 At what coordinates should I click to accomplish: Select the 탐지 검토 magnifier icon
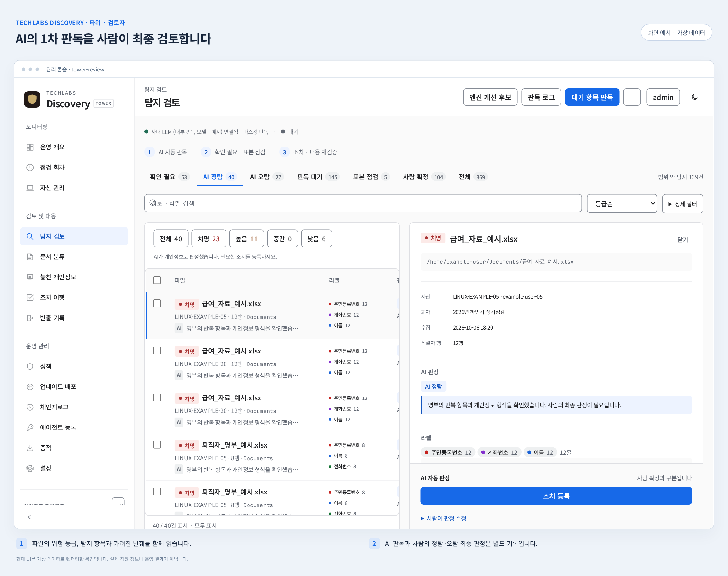(x=30, y=236)
